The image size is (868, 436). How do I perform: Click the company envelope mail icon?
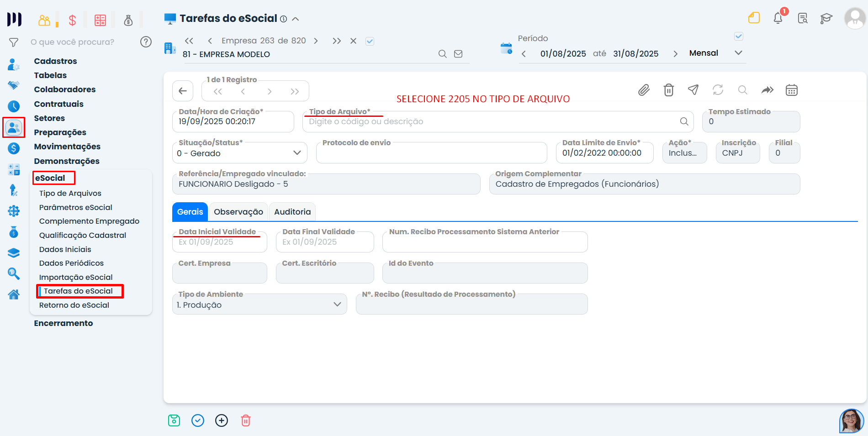click(458, 54)
